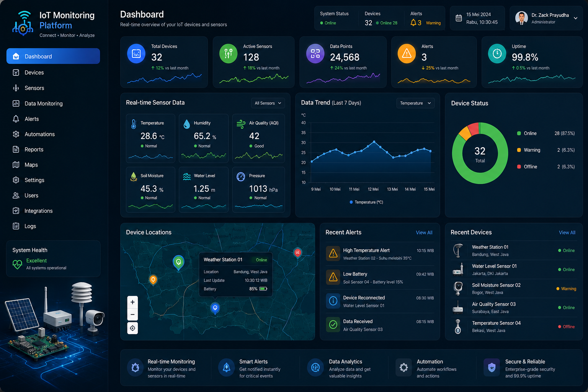588x392 pixels.
Task: Click View All in Recent Devices
Action: pos(567,232)
